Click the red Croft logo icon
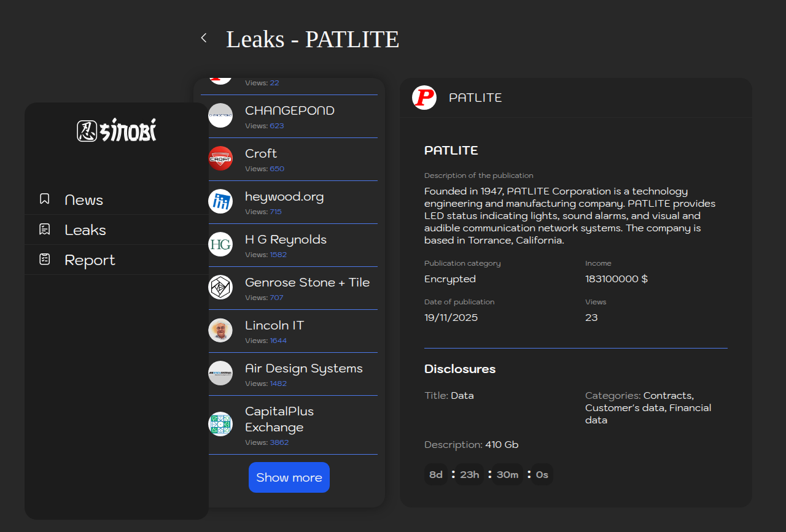Screen dimensions: 786x532 [x=220, y=158]
